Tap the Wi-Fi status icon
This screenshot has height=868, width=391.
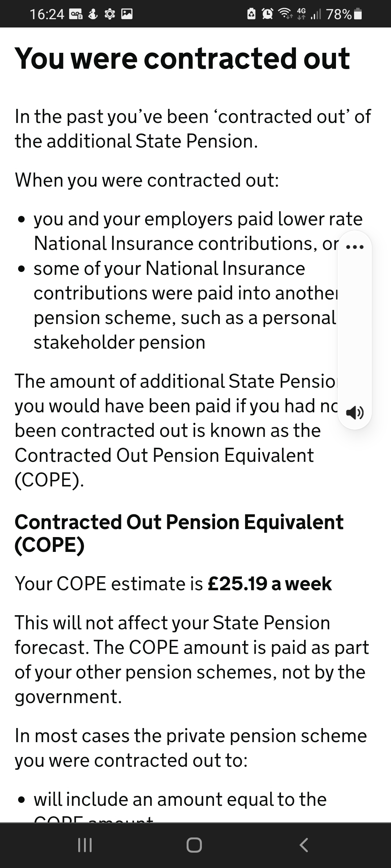point(285,14)
